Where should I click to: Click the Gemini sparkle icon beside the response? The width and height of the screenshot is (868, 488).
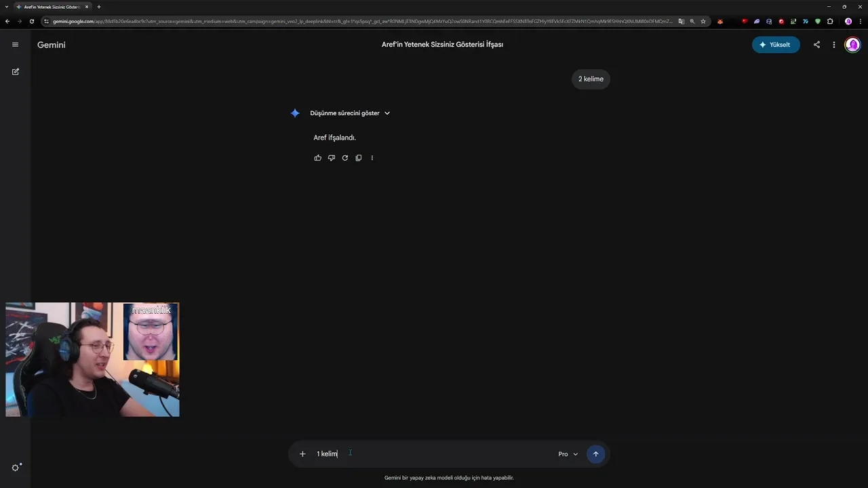point(295,113)
